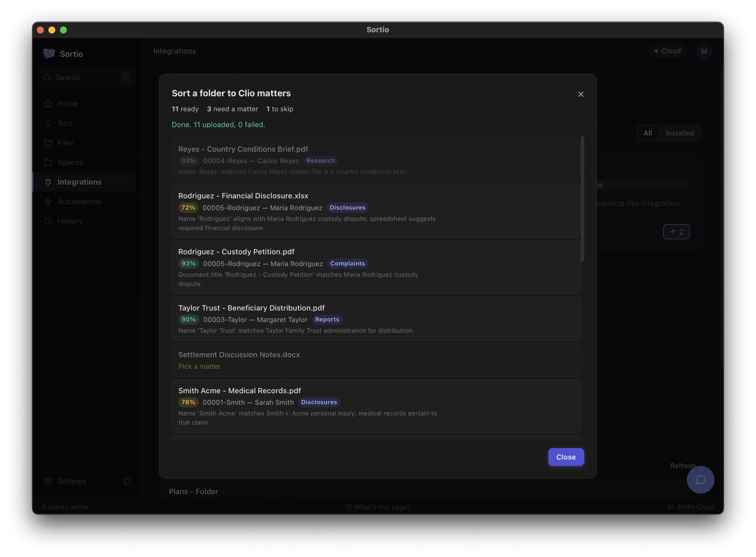756x557 pixels.
Task: Click the AI: Sortio Cloud status text
Action: pos(690,507)
